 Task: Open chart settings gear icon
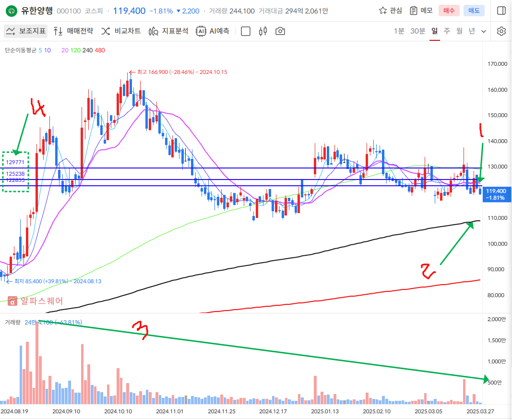[501, 31]
